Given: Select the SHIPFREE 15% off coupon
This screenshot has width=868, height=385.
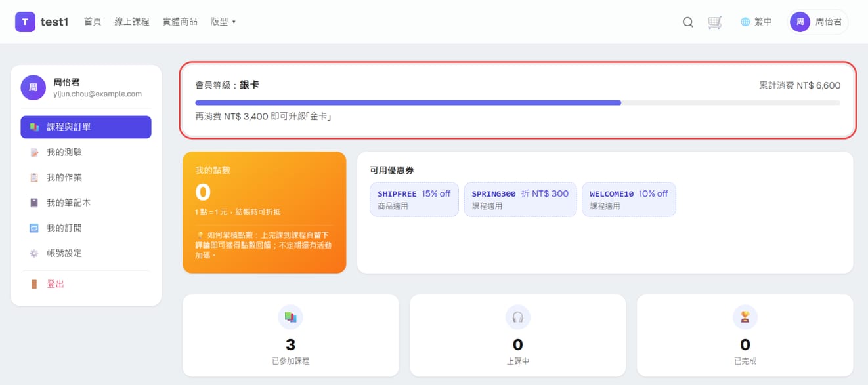Looking at the screenshot, I should coord(414,199).
